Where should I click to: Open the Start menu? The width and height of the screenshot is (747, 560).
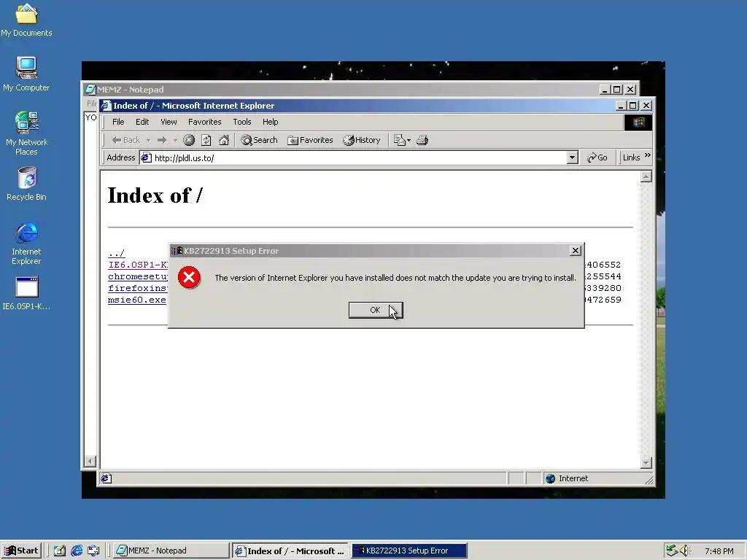(21, 551)
